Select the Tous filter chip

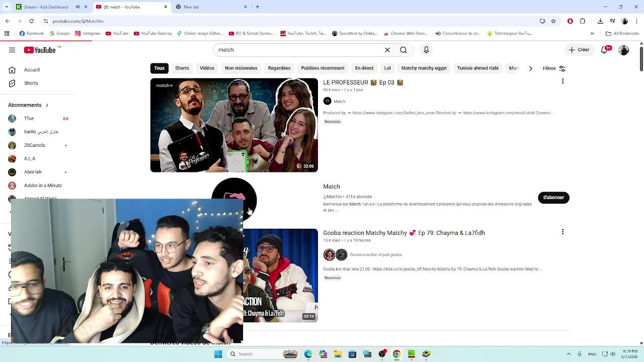point(159,68)
